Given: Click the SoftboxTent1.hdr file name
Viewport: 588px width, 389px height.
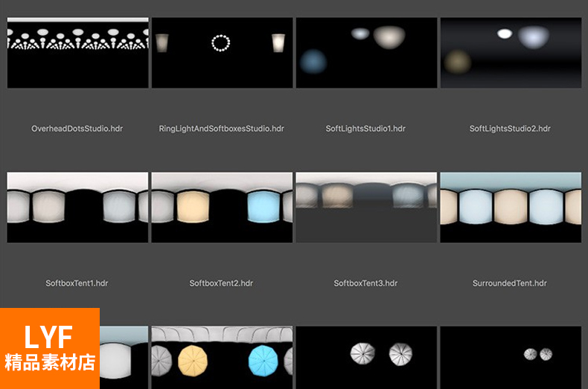Looking at the screenshot, I should point(77,283).
